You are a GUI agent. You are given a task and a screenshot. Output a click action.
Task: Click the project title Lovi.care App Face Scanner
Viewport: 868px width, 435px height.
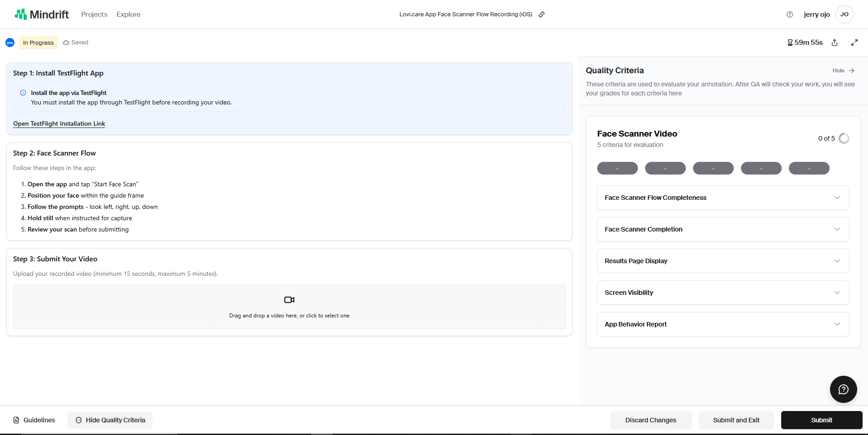[x=466, y=14]
